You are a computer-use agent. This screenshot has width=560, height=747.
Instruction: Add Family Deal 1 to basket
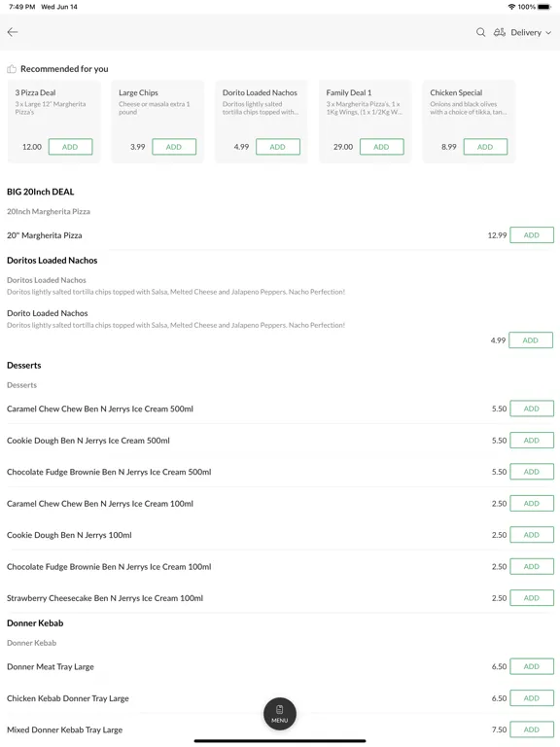(381, 147)
